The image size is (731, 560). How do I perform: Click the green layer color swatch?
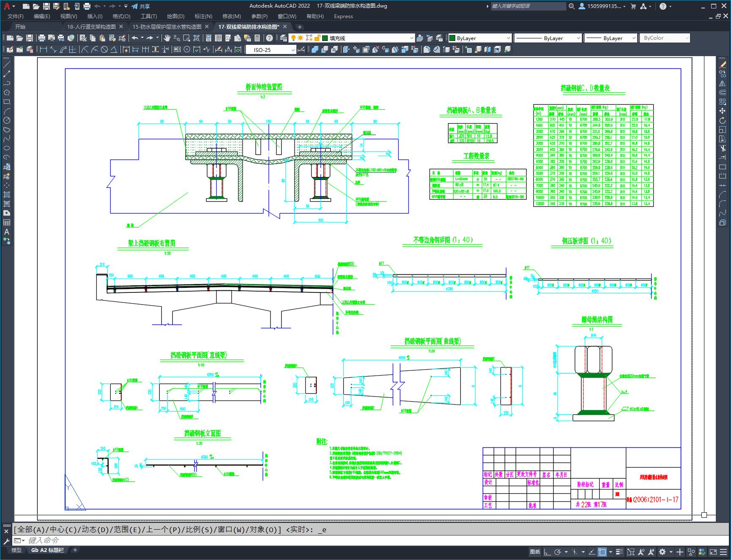point(325,38)
